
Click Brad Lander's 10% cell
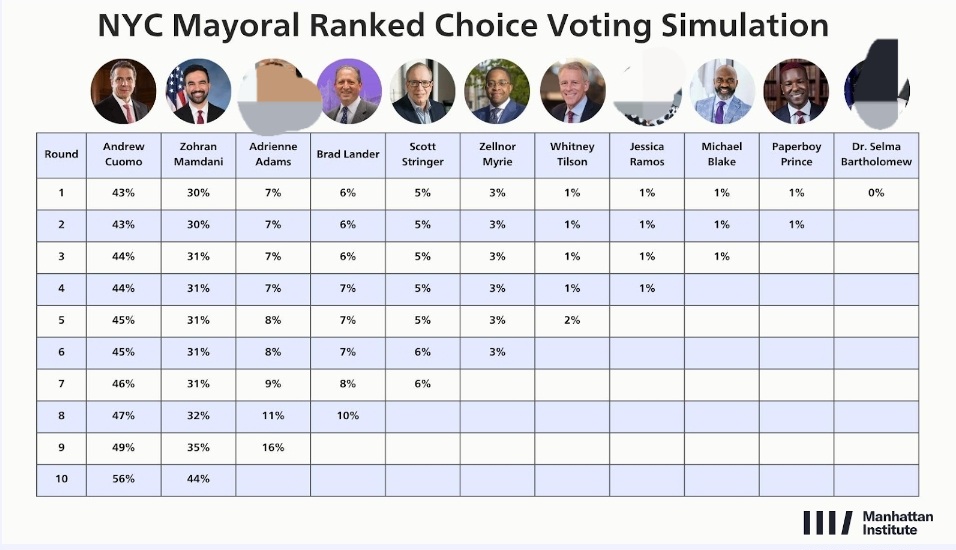coord(348,416)
